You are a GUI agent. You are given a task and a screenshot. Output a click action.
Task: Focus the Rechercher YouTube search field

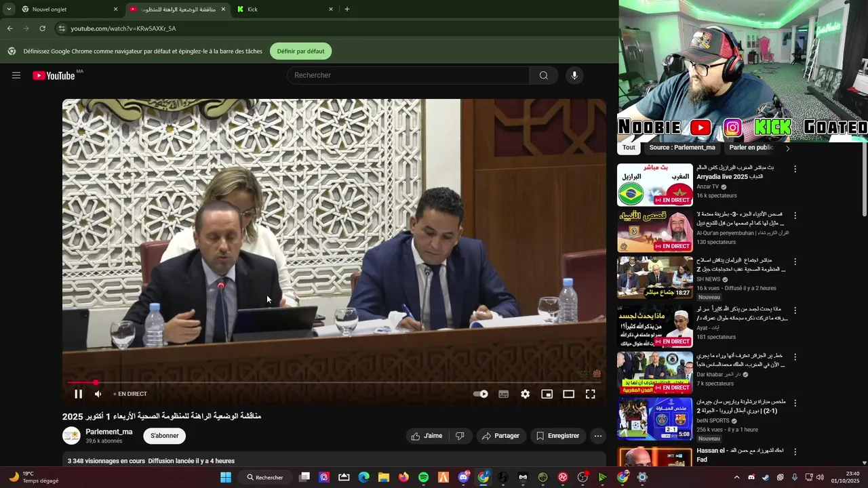[x=408, y=75]
